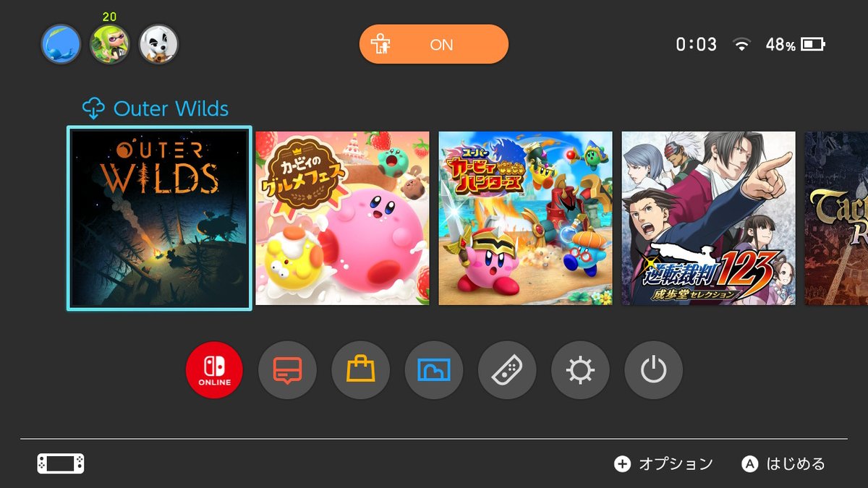Select Ace Attorney 123 game tile

click(709, 218)
